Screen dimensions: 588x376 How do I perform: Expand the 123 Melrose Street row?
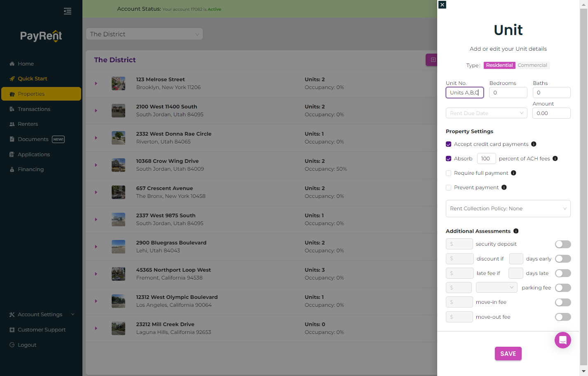tap(96, 84)
